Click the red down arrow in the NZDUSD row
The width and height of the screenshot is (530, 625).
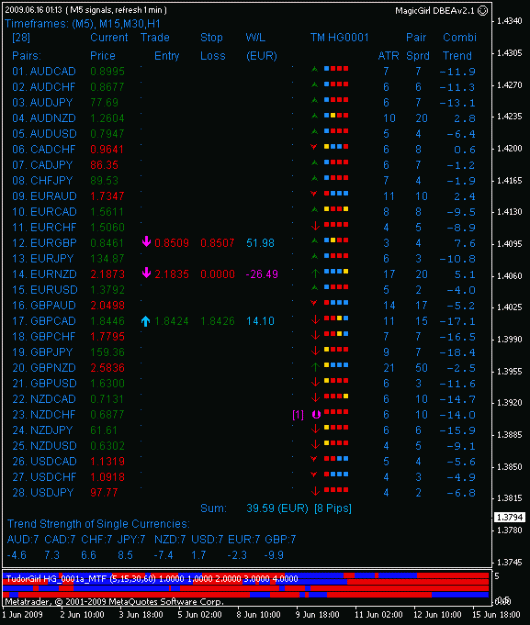315,444
